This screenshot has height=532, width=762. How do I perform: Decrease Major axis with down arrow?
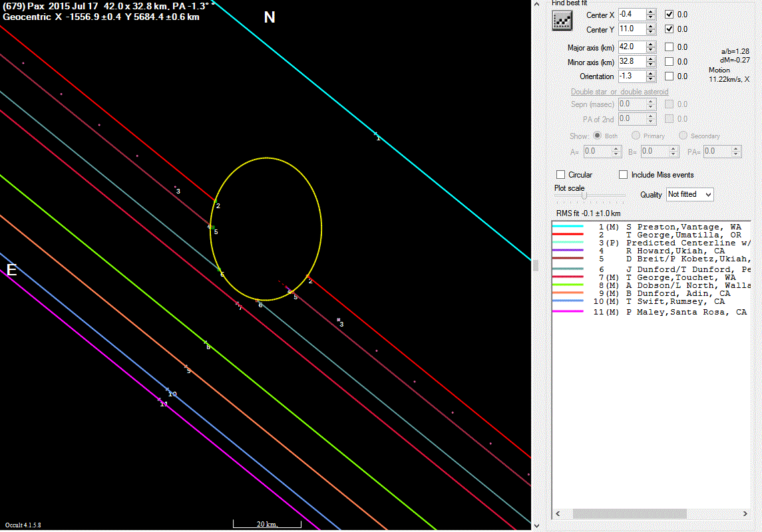tap(651, 50)
